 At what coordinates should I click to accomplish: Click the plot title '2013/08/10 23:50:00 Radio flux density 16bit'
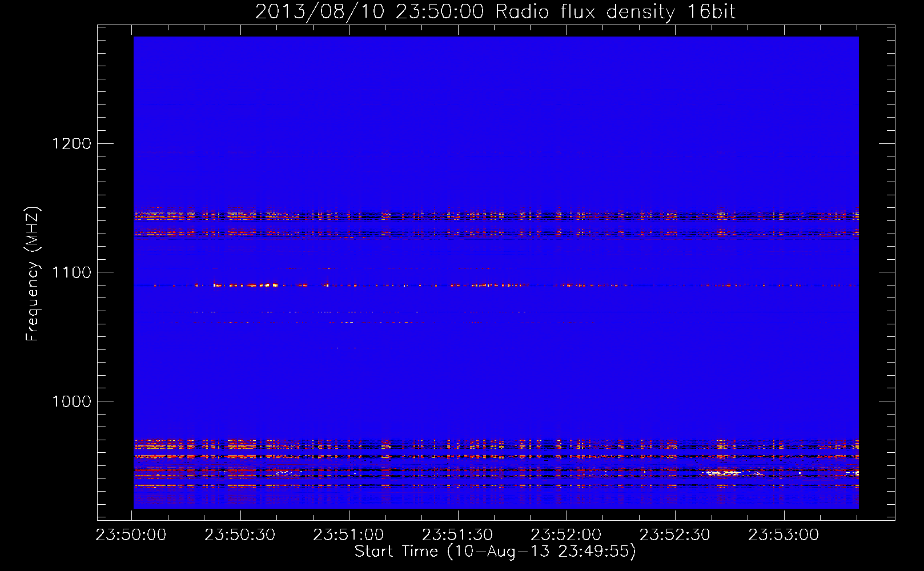495,12
